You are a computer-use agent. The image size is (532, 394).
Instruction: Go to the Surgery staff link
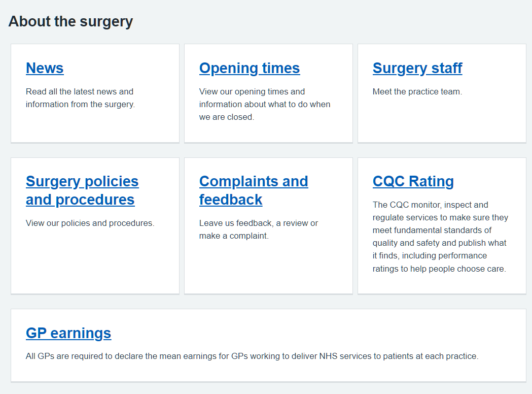pyautogui.click(x=417, y=68)
